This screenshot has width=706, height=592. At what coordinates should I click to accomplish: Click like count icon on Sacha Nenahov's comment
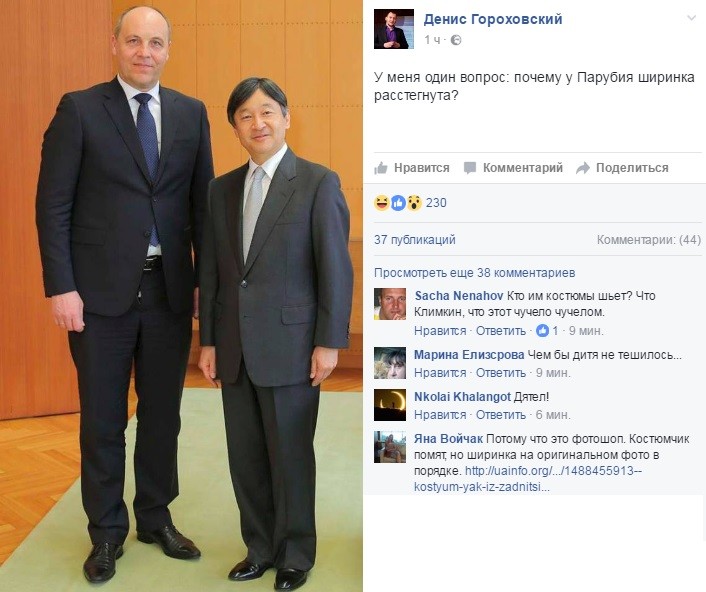pos(542,331)
